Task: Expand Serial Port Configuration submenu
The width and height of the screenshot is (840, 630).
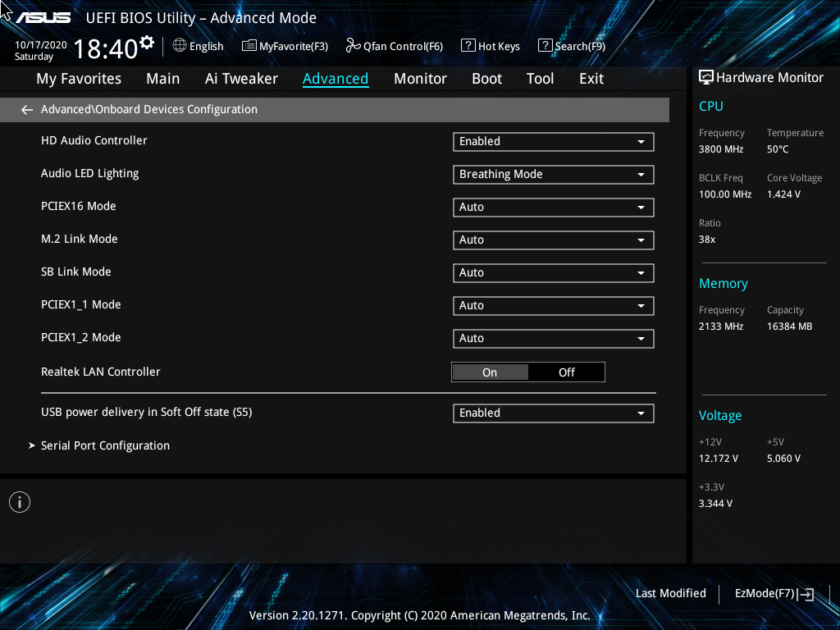Action: (105, 445)
